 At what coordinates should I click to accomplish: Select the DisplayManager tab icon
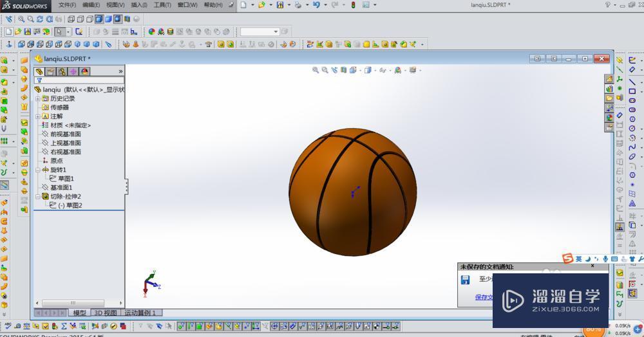click(84, 71)
